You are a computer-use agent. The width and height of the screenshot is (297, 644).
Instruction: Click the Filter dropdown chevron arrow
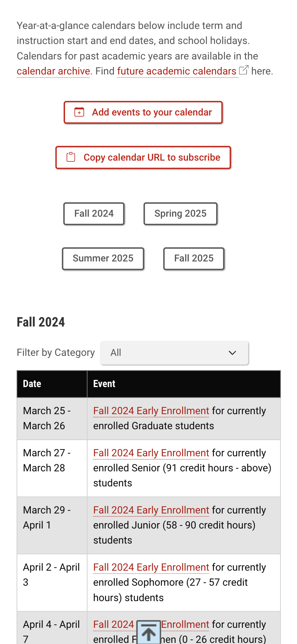pyautogui.click(x=232, y=353)
